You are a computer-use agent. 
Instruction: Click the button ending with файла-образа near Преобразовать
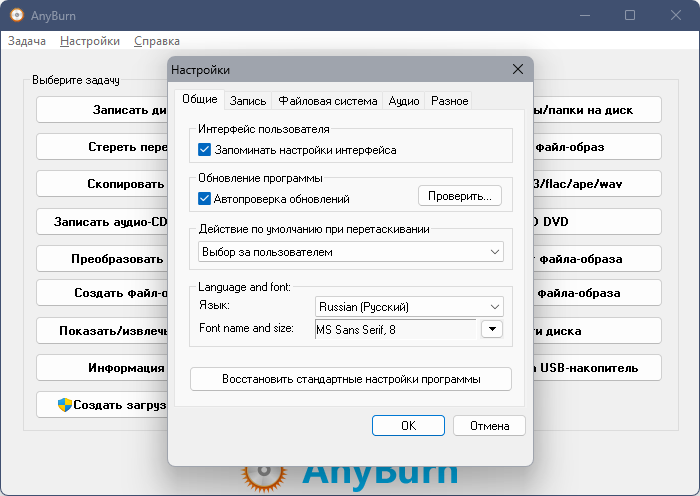coord(597,259)
